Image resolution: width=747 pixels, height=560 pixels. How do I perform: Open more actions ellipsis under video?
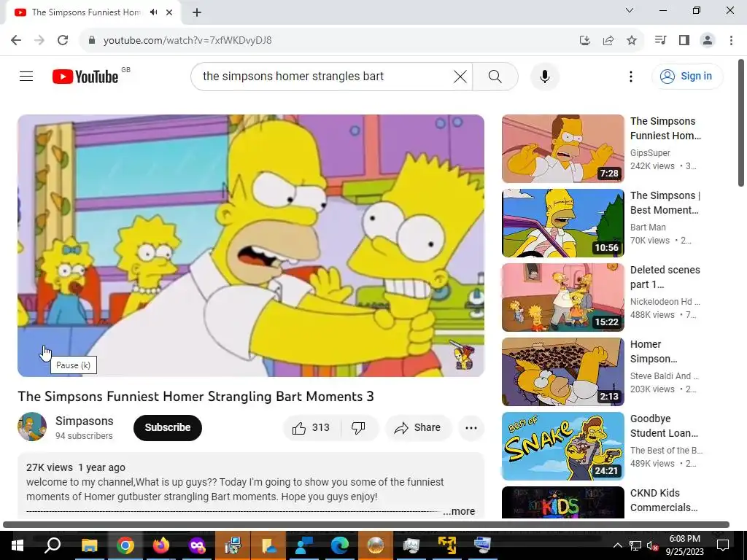point(471,427)
